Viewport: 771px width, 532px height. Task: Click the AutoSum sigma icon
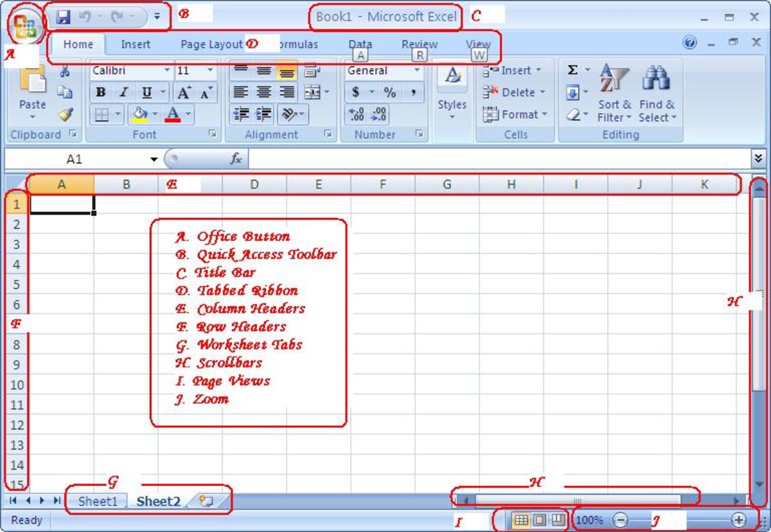point(573,71)
